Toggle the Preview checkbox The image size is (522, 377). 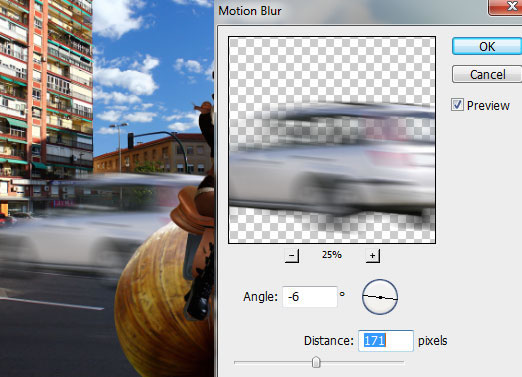point(457,105)
